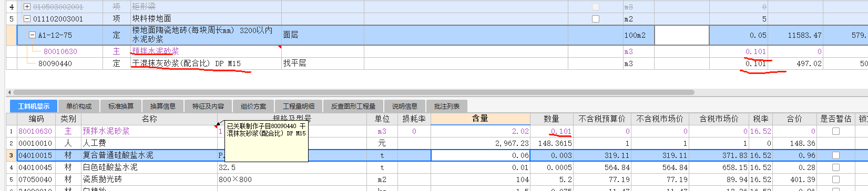
Task: Click the 含量 column header
Action: [481, 119]
